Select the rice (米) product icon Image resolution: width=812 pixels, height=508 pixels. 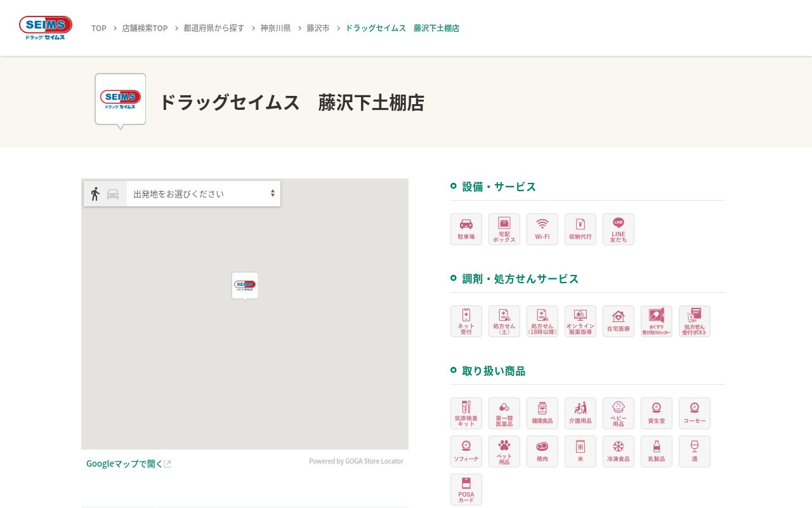tap(580, 451)
